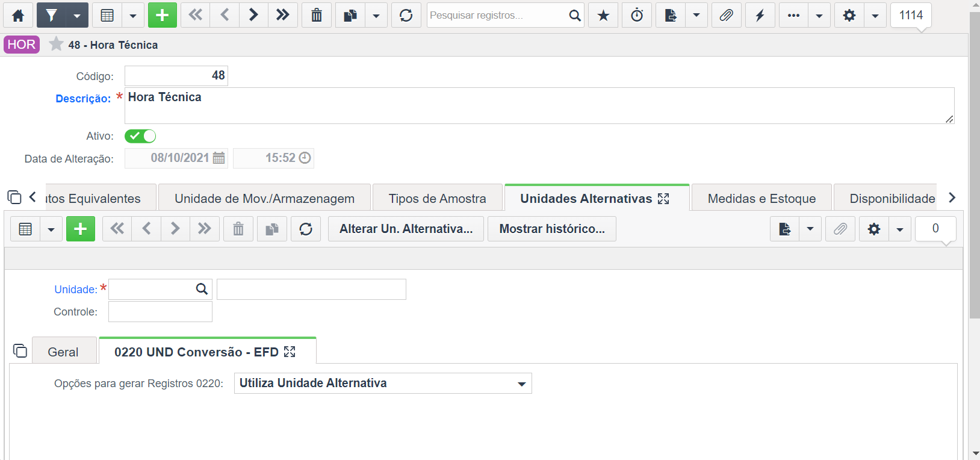Open the filter funnel in main toolbar
980x460 pixels.
pyautogui.click(x=51, y=15)
